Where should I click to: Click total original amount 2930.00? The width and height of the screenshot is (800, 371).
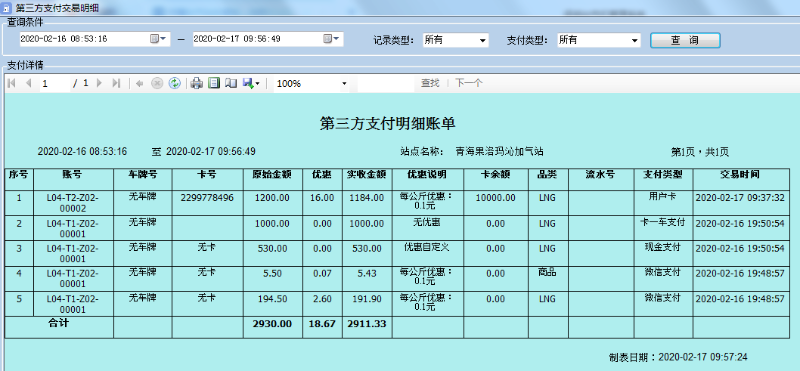[x=272, y=324]
